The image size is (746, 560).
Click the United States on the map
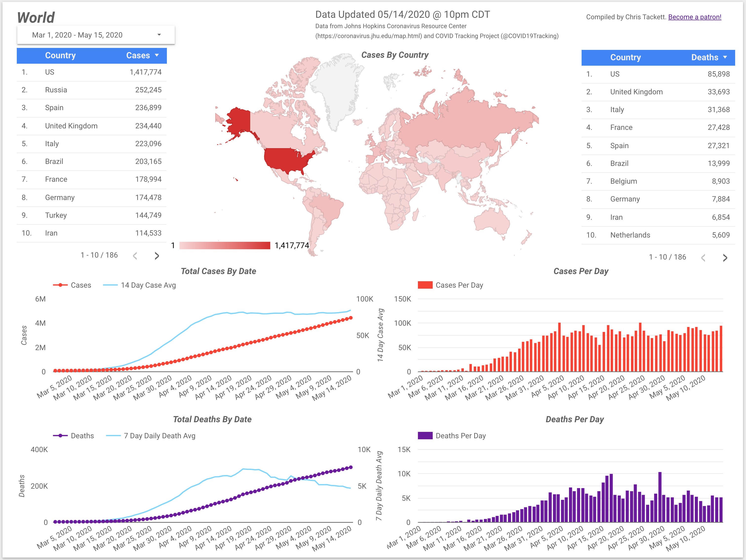pyautogui.click(x=287, y=160)
